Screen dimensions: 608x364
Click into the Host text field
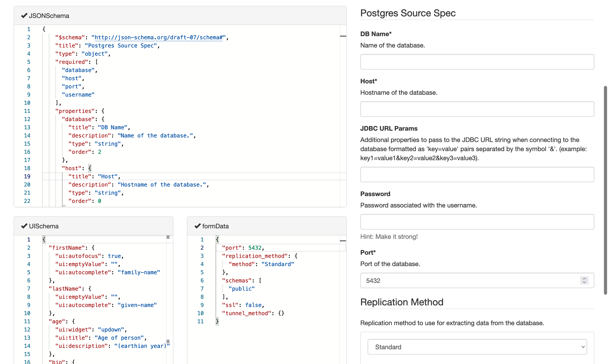[x=477, y=109]
